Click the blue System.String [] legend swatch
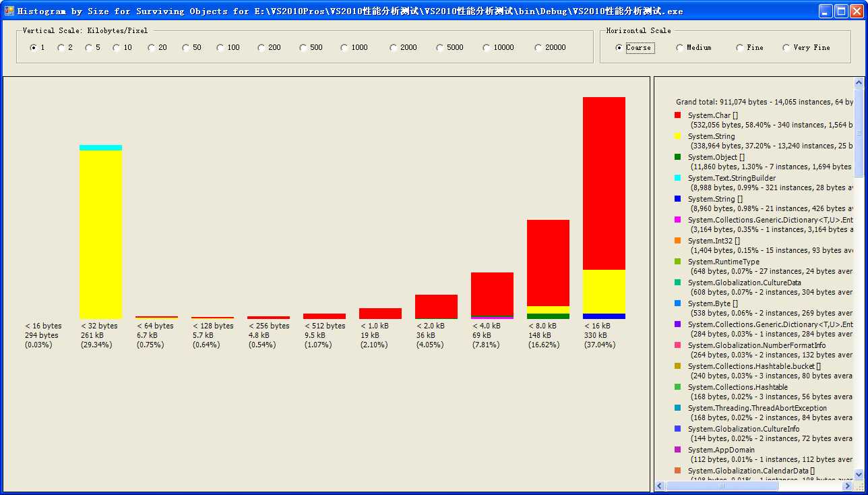 coord(677,200)
